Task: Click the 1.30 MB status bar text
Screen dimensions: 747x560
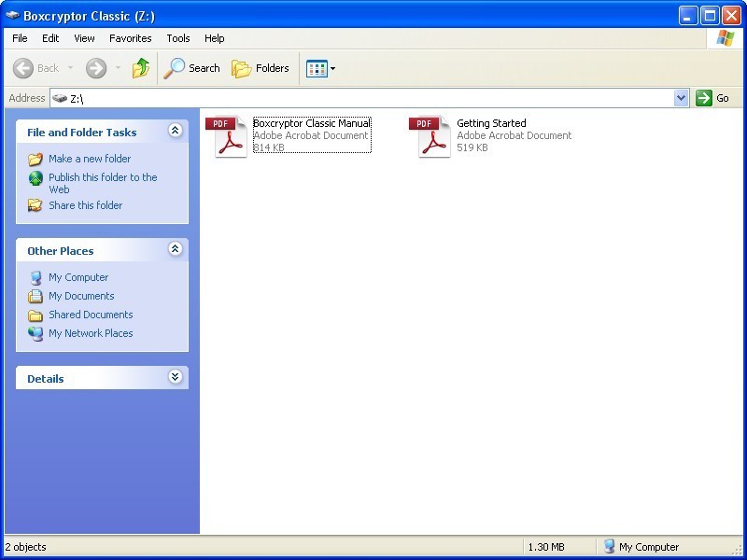Action: click(546, 547)
